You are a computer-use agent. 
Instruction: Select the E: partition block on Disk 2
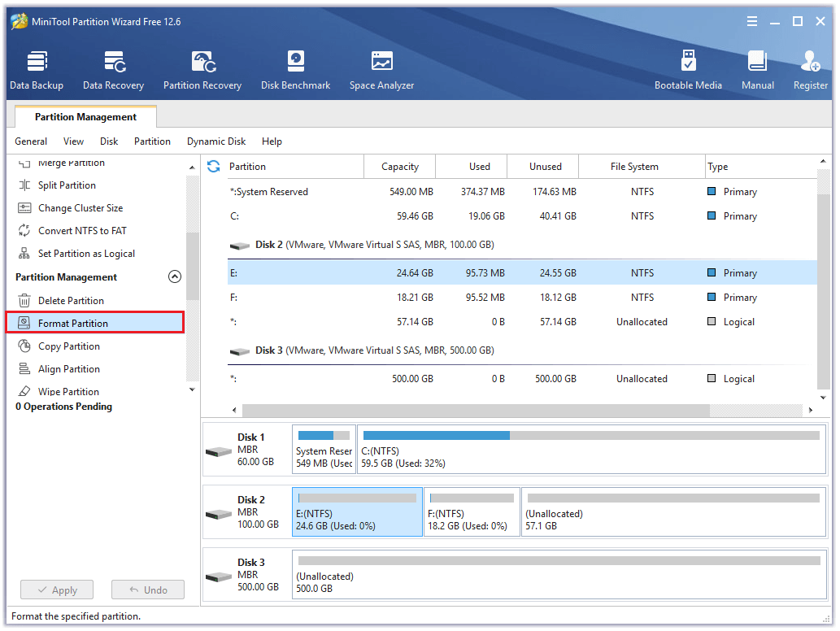pyautogui.click(x=356, y=511)
